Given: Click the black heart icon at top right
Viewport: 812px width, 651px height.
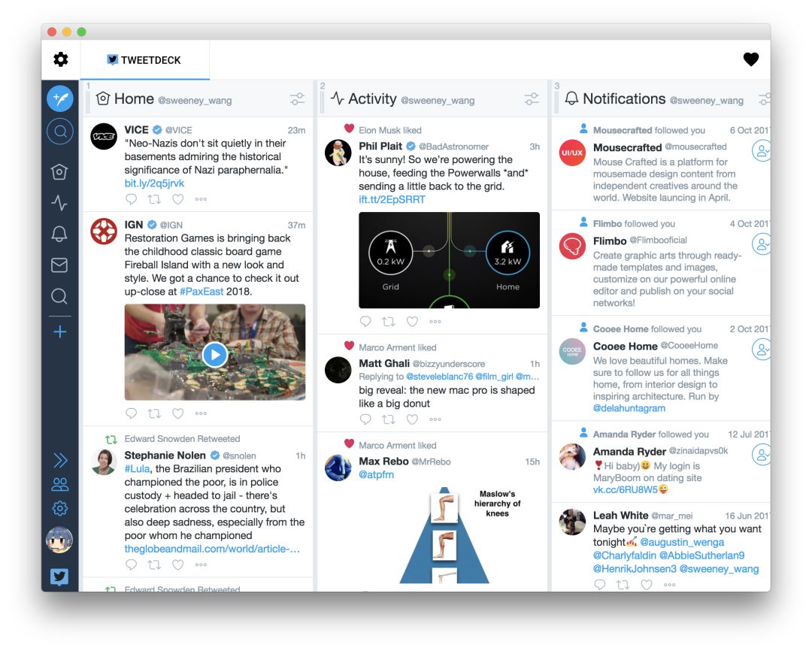Looking at the screenshot, I should point(751,59).
